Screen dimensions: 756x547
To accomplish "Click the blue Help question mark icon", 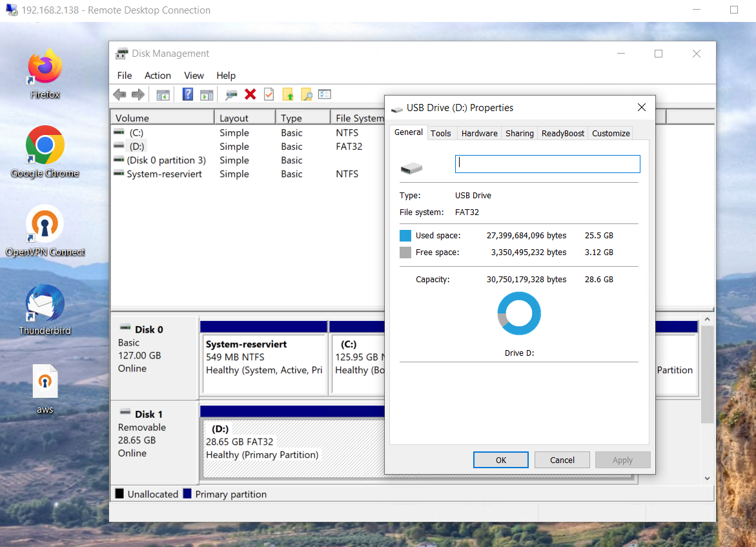I will coord(188,95).
